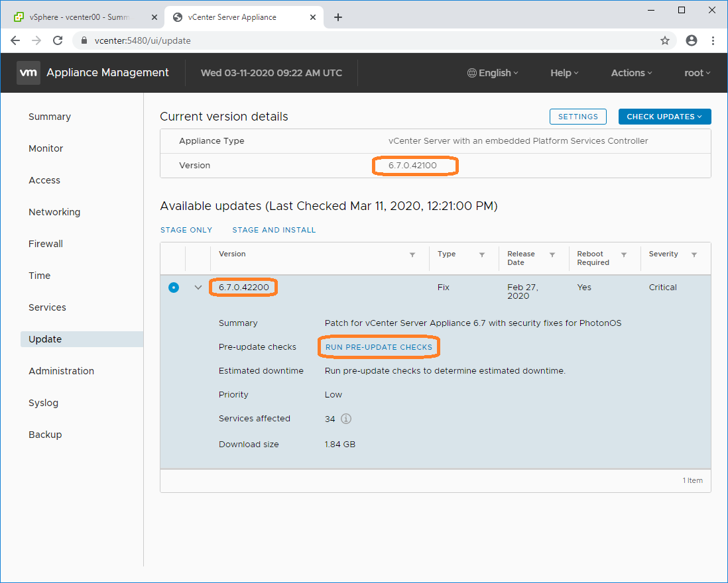Filter the Type column
The height and width of the screenshot is (583, 728).
tap(482, 254)
